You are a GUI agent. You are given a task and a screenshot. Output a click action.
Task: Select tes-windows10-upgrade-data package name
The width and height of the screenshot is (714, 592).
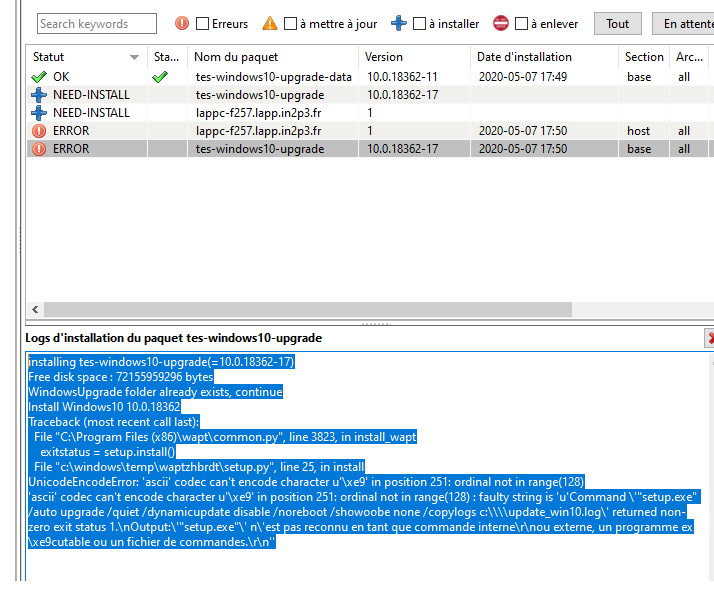pos(274,77)
